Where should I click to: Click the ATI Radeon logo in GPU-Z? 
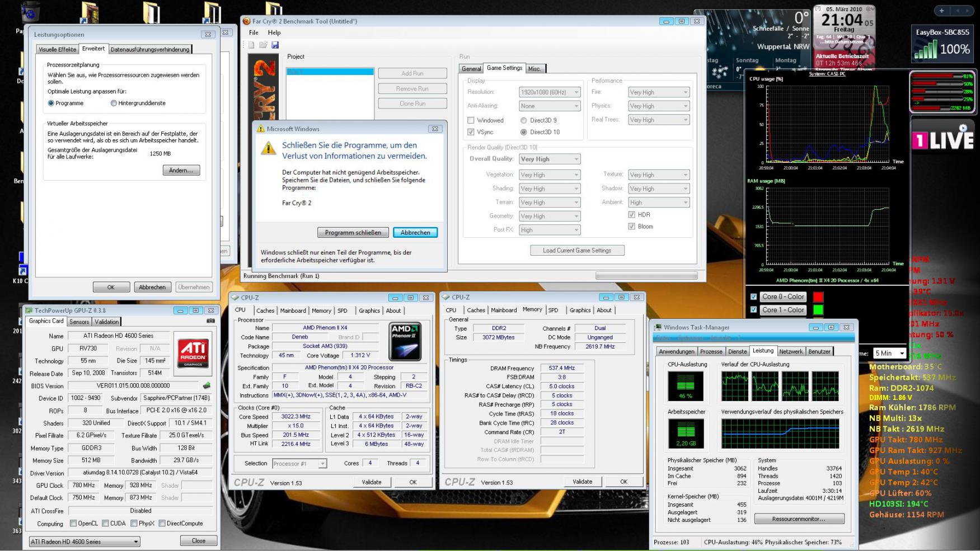click(193, 353)
